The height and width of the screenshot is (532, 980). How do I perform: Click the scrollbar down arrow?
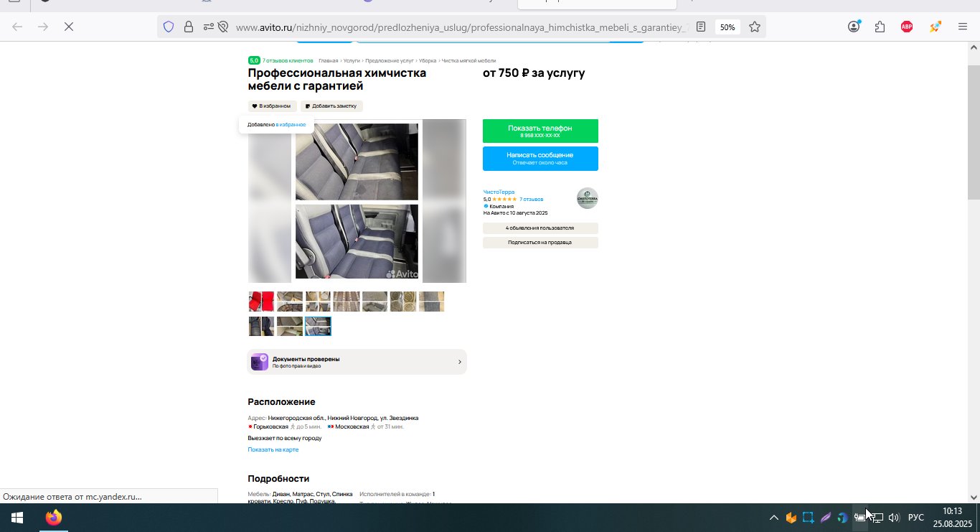[x=974, y=497]
